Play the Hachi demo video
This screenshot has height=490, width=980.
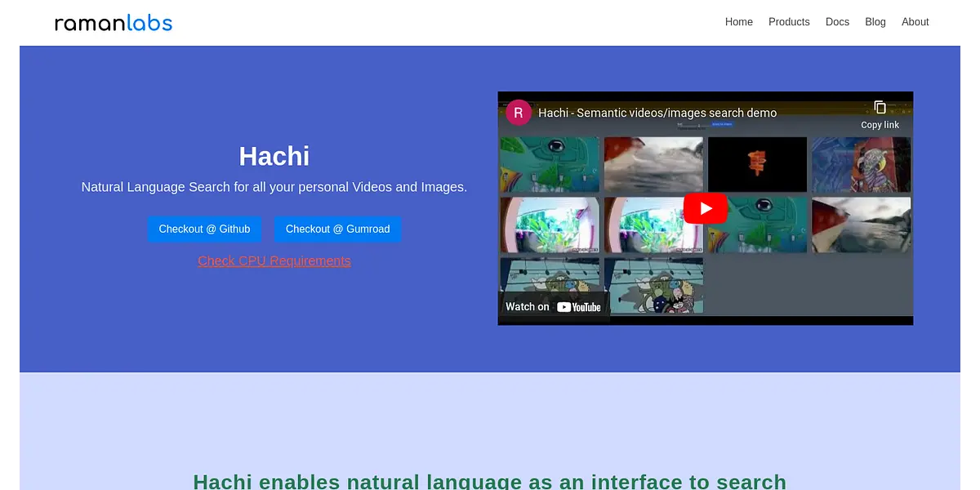705,208
